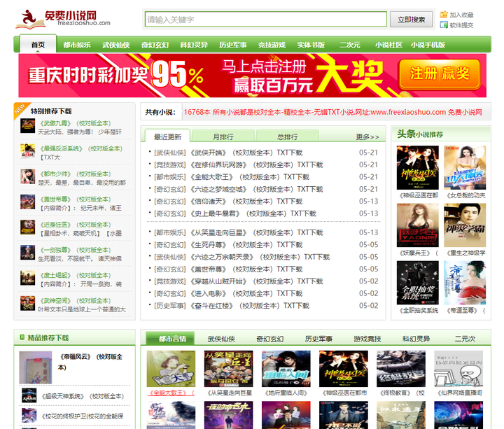
Task: Click the 立即搜索 search button
Action: (x=411, y=20)
